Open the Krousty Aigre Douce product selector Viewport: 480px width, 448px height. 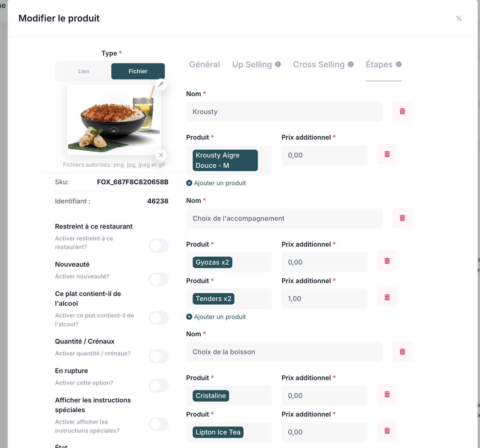point(229,161)
